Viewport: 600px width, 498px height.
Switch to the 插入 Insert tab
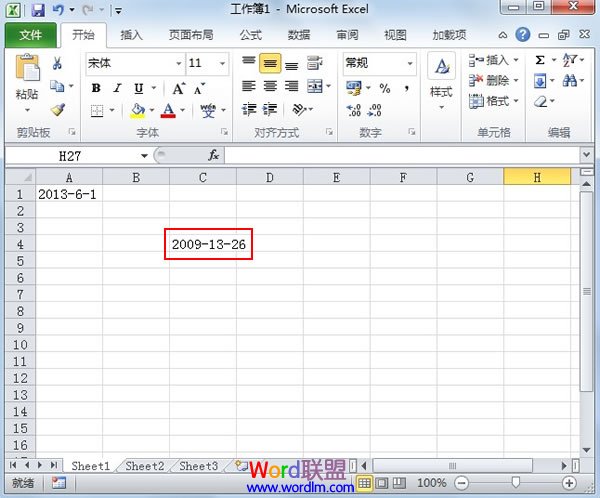coord(131,35)
